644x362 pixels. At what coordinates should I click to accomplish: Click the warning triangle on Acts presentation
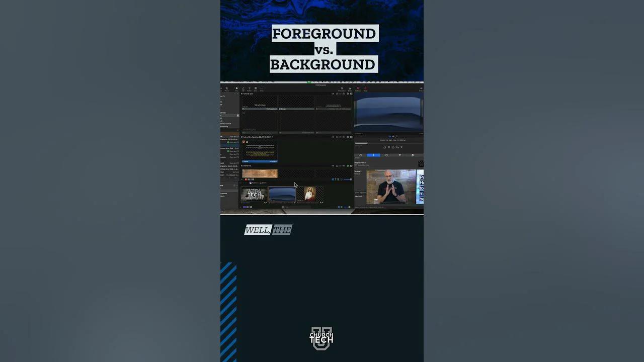[248, 142]
